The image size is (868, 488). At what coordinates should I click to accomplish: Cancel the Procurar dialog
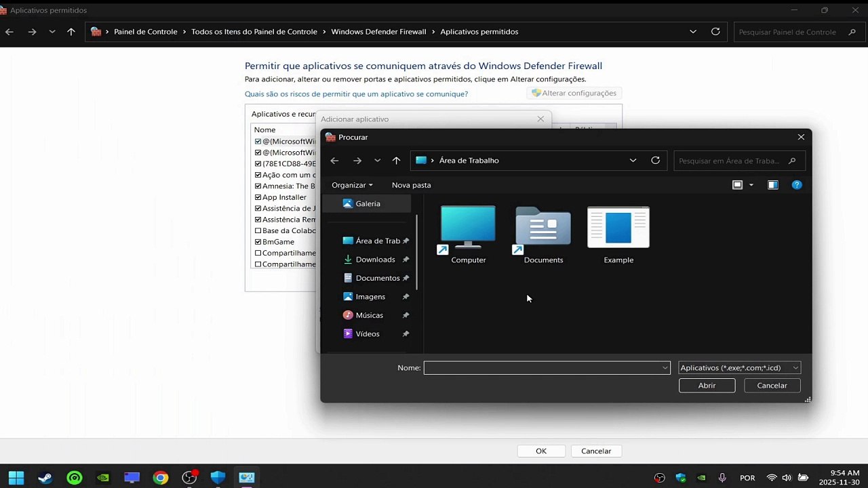772,385
